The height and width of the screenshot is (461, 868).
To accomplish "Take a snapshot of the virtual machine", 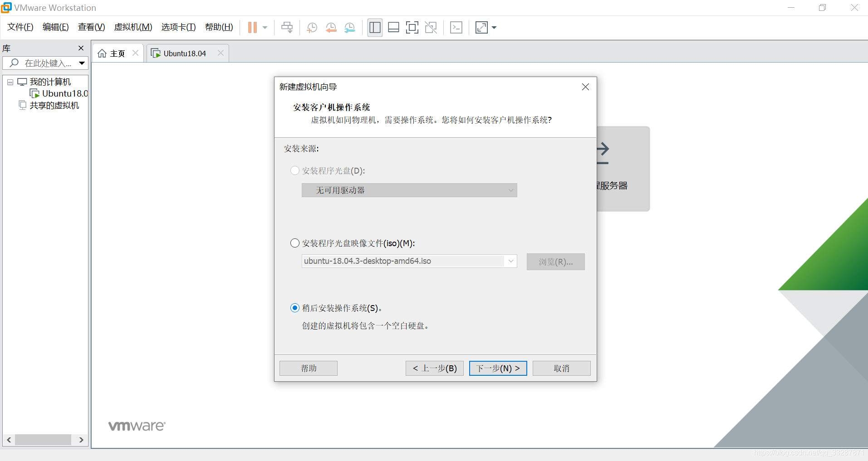I will (312, 27).
